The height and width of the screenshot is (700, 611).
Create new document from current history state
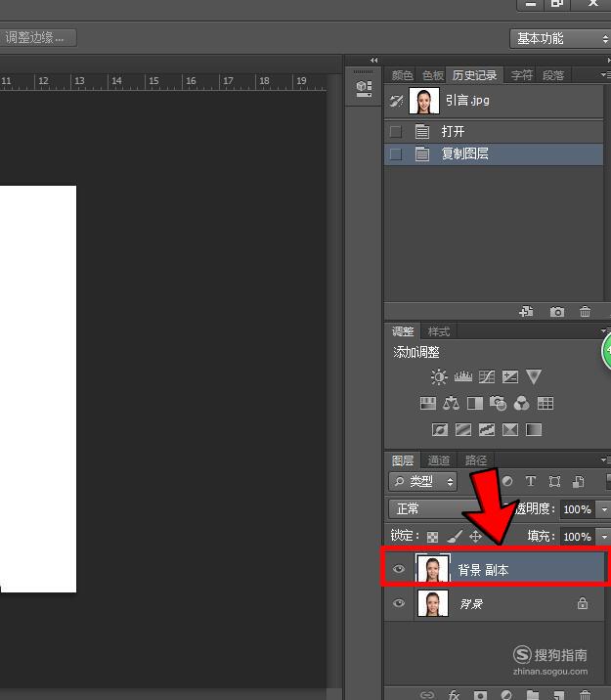(x=526, y=312)
